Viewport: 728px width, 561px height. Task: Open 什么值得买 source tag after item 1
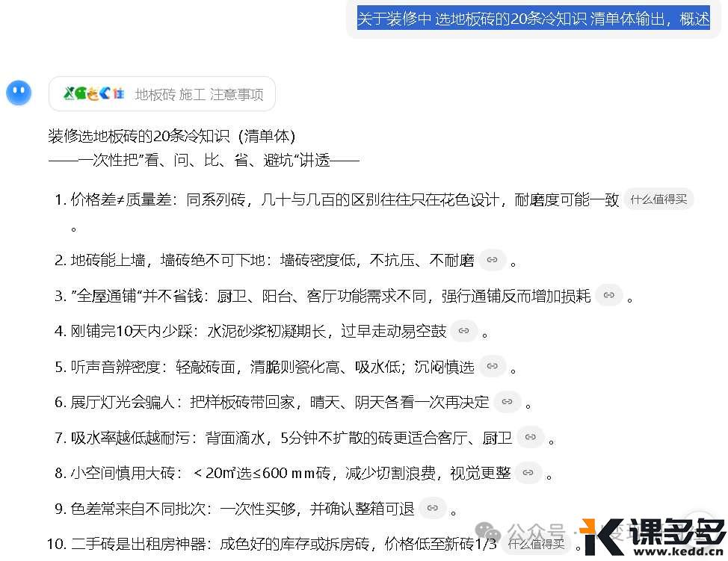(x=658, y=199)
